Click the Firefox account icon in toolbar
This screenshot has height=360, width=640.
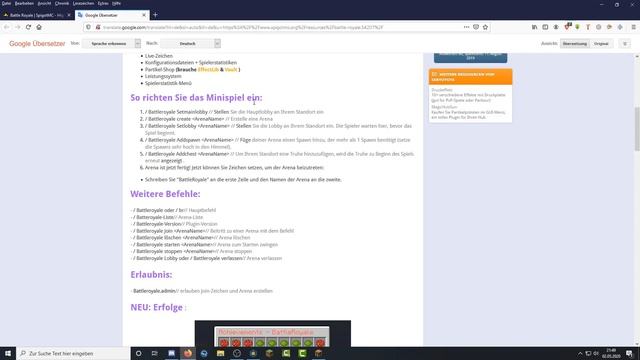[x=556, y=27]
